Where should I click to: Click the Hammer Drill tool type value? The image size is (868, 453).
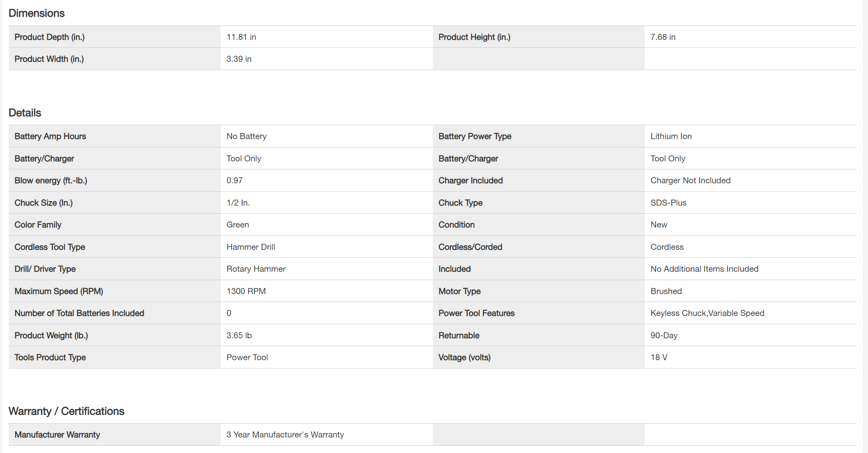coord(250,247)
